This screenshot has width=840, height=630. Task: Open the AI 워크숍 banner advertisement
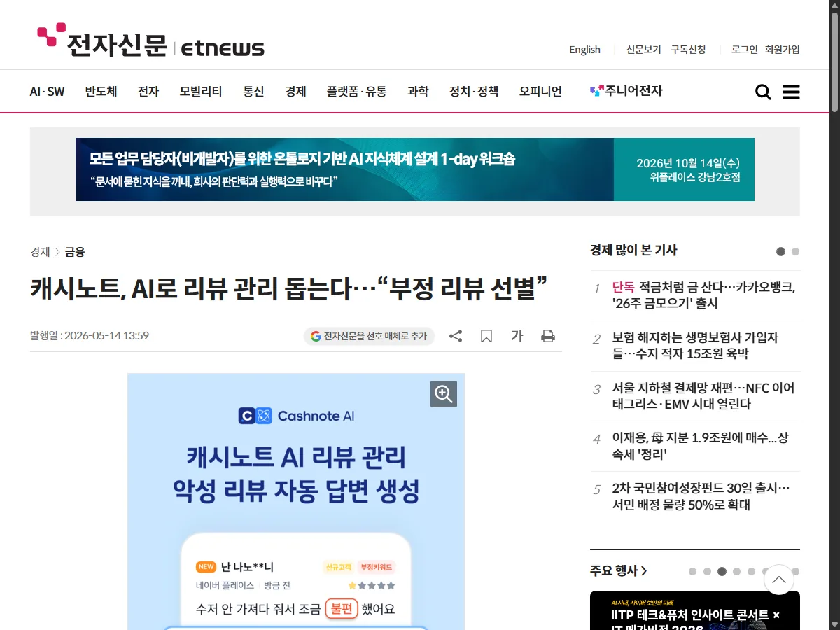415,169
